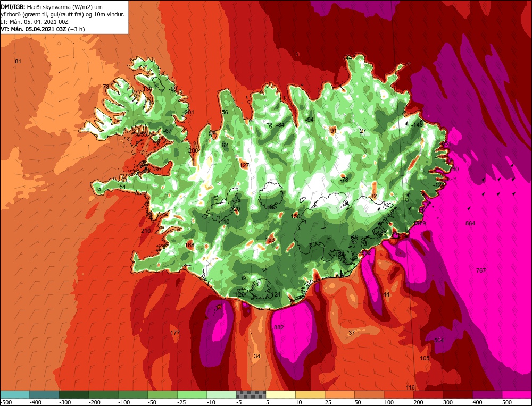Screen dimensions: 532x406
Task: Click the value '-62' on the map
Action: (x=224, y=145)
